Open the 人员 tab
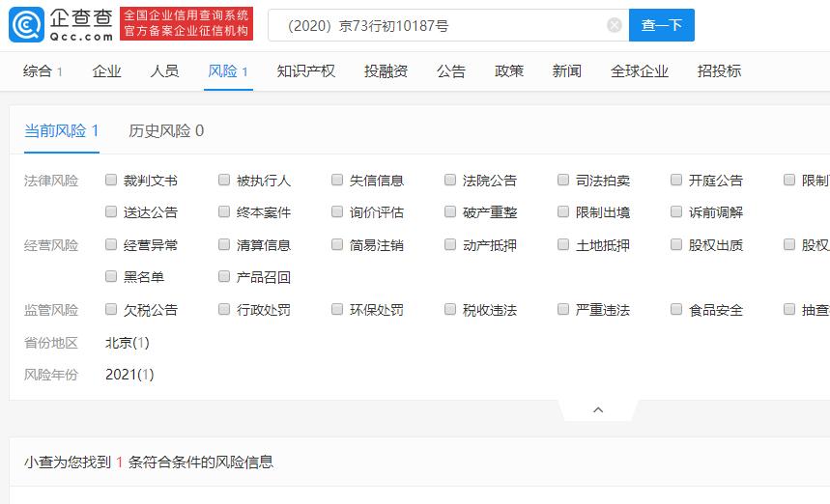 coord(164,70)
